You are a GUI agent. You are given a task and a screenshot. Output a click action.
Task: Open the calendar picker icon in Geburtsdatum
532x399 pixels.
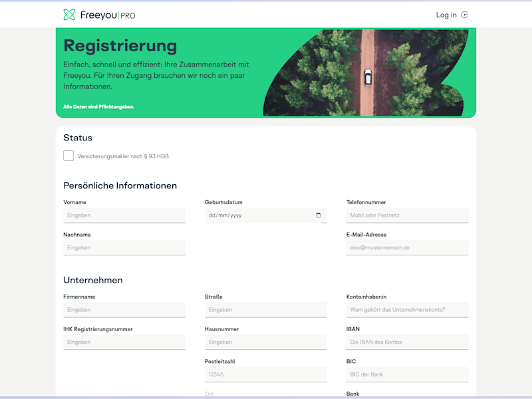click(319, 215)
